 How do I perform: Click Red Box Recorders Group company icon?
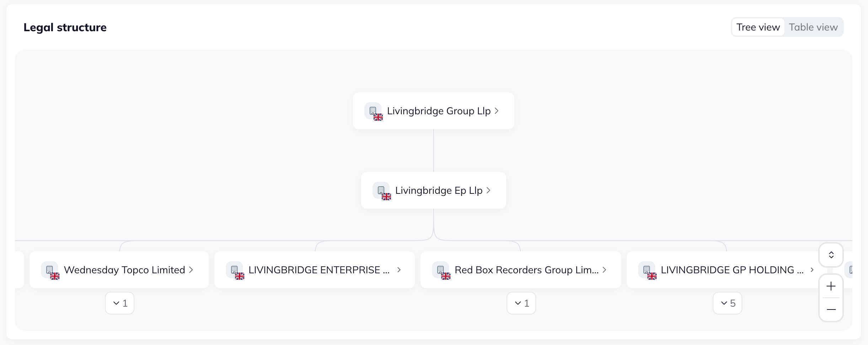coord(441,270)
